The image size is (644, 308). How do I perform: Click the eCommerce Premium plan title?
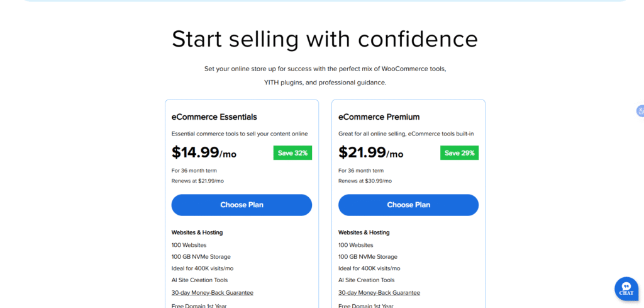(x=379, y=117)
